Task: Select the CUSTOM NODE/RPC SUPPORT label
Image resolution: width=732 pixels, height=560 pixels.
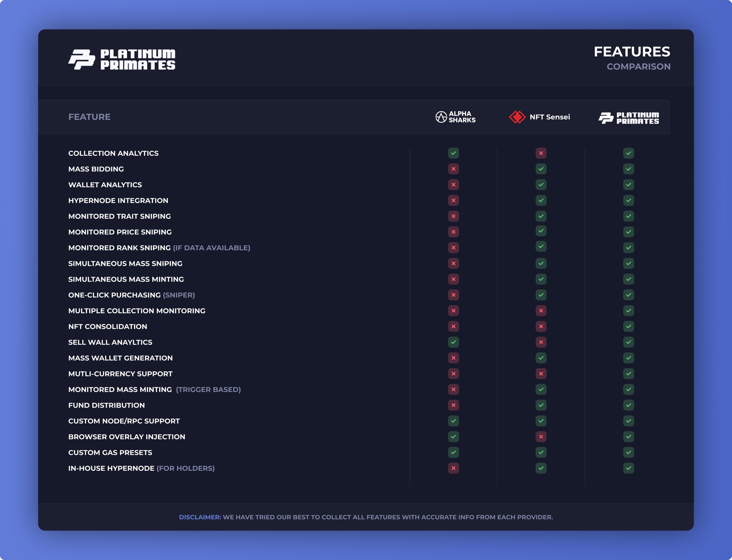Action: 124,421
